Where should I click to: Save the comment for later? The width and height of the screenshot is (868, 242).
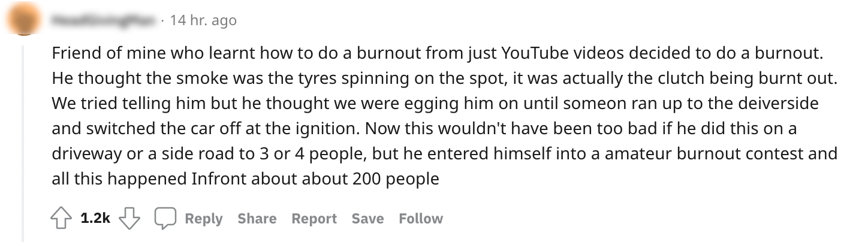pos(367,219)
